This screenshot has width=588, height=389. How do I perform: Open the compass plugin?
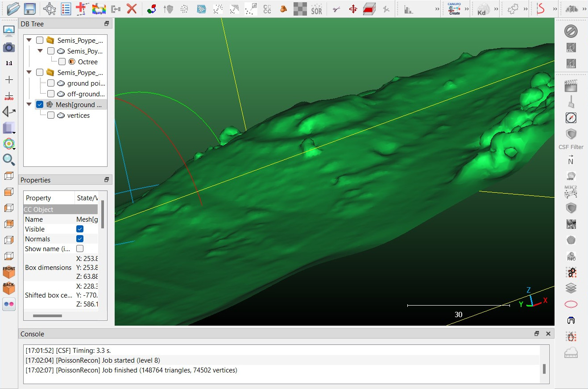[571, 118]
